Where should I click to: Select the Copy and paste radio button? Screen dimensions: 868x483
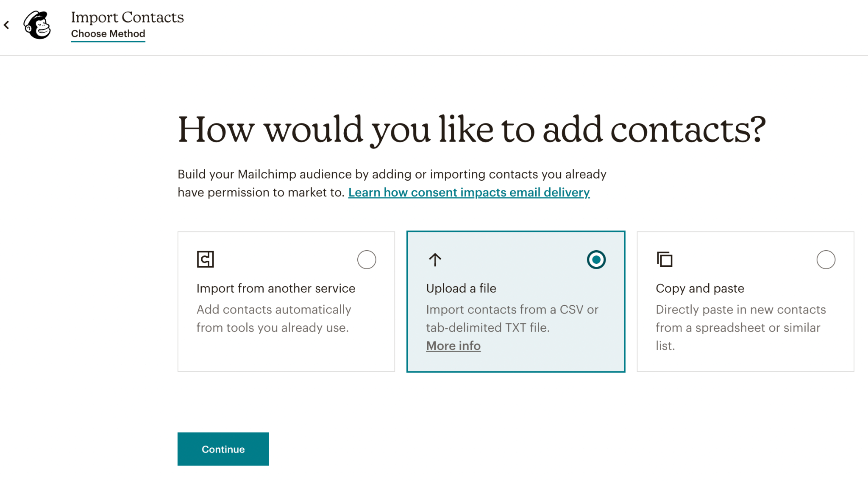(x=825, y=260)
